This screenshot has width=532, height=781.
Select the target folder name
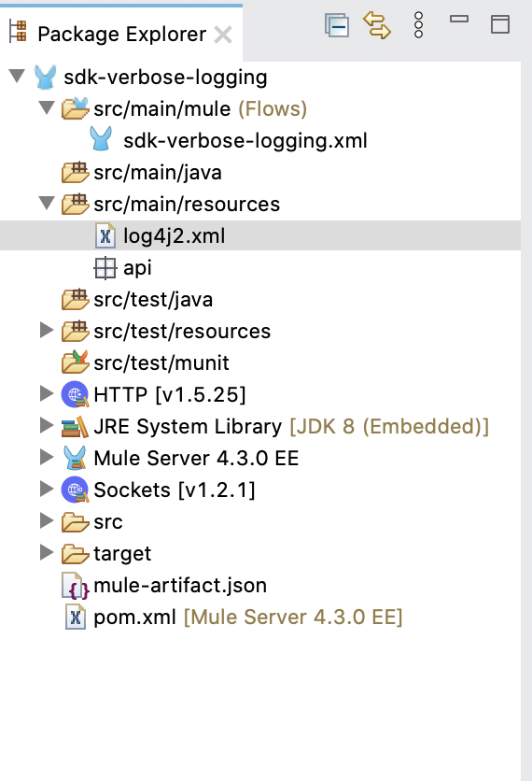(x=122, y=554)
